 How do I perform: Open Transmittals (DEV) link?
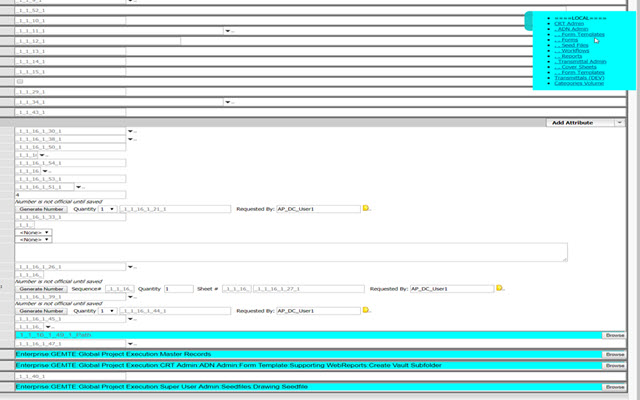pyautogui.click(x=579, y=78)
